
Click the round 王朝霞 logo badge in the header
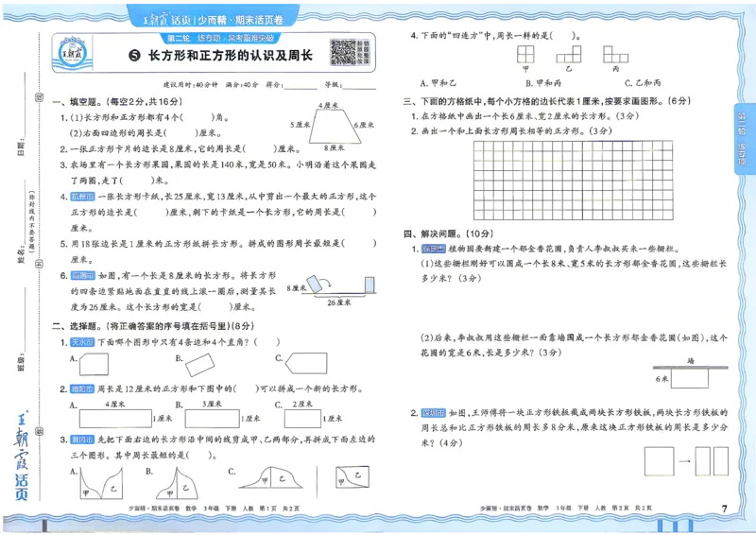point(72,53)
